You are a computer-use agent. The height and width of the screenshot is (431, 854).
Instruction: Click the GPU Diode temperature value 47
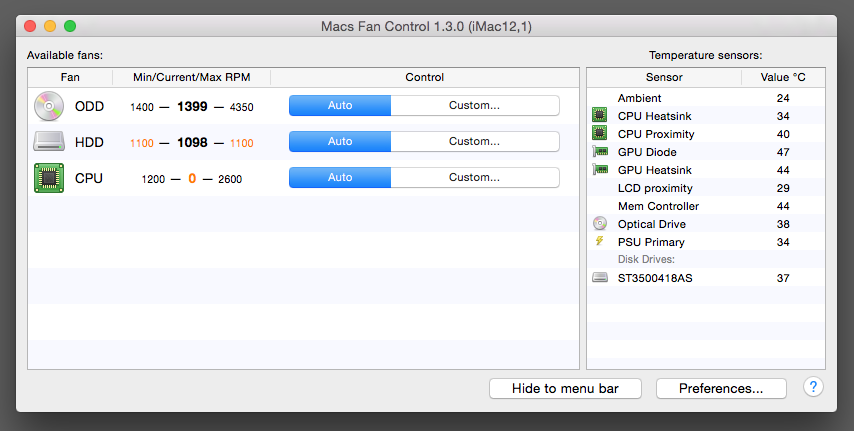pos(783,152)
